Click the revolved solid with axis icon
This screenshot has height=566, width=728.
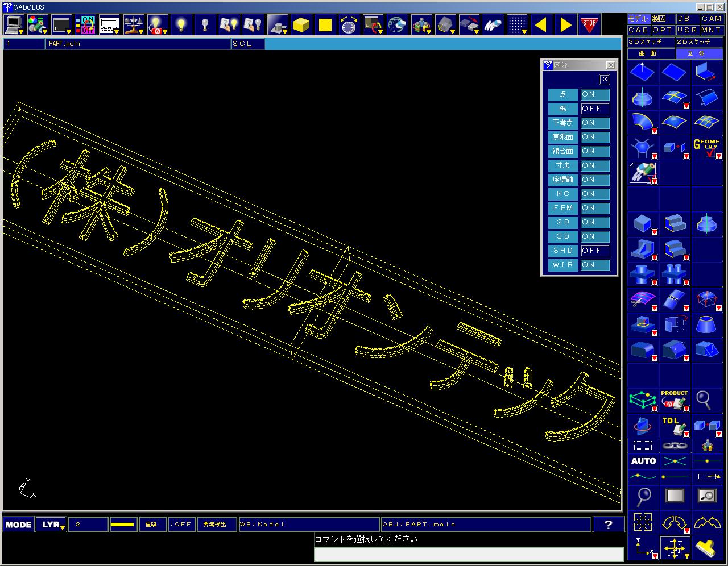706,223
